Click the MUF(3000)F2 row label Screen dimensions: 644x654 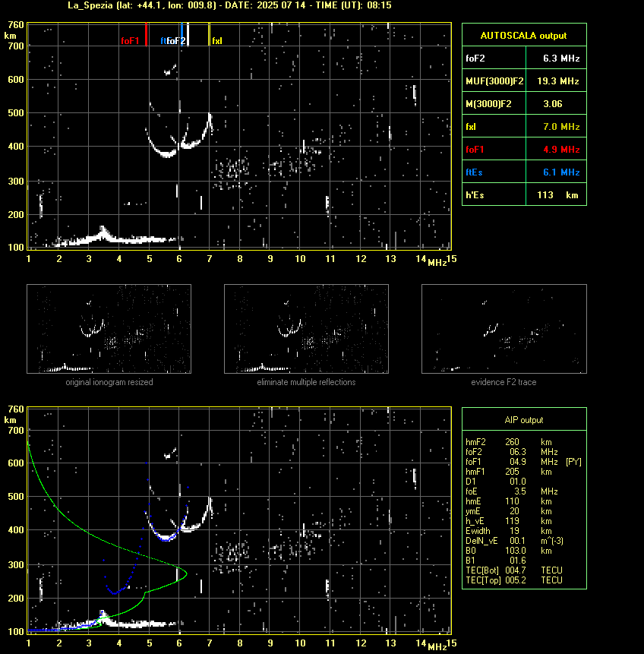coord(494,81)
